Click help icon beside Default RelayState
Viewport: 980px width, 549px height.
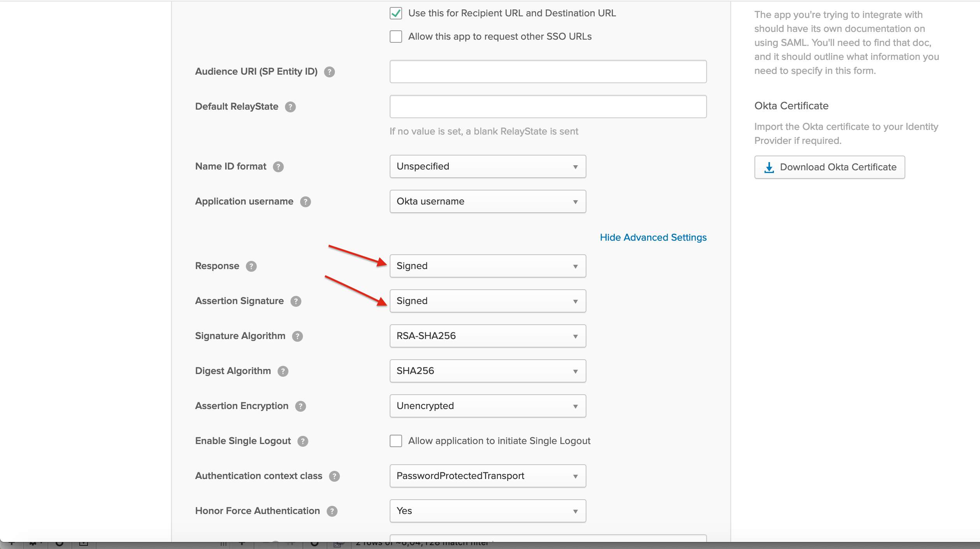point(290,107)
